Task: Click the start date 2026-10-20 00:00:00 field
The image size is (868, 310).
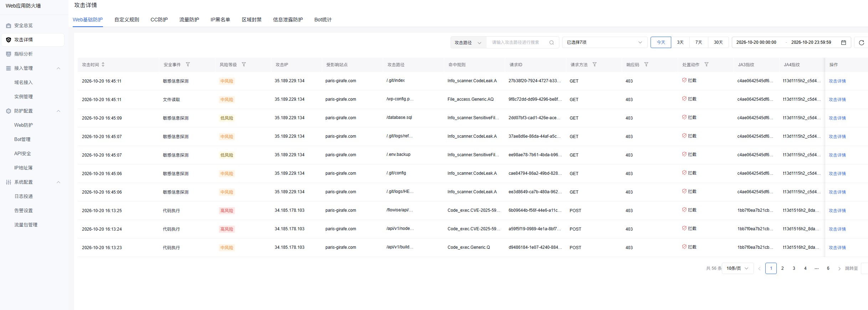Action: pos(756,43)
